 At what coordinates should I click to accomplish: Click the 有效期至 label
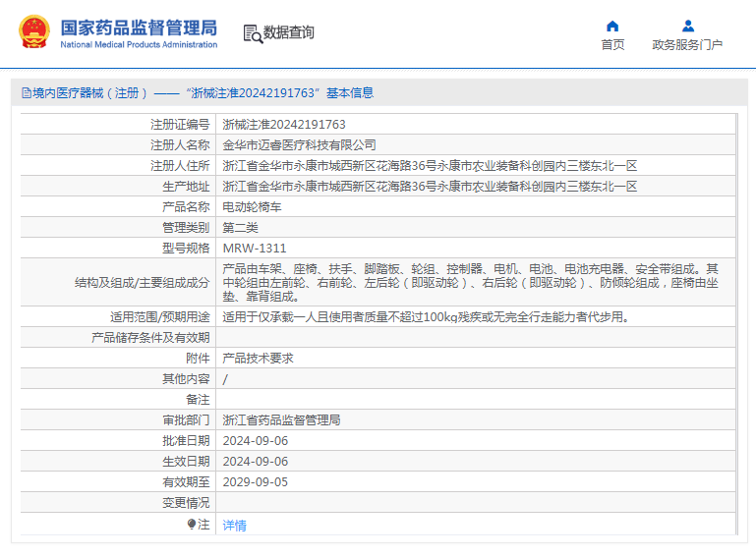pos(186,482)
